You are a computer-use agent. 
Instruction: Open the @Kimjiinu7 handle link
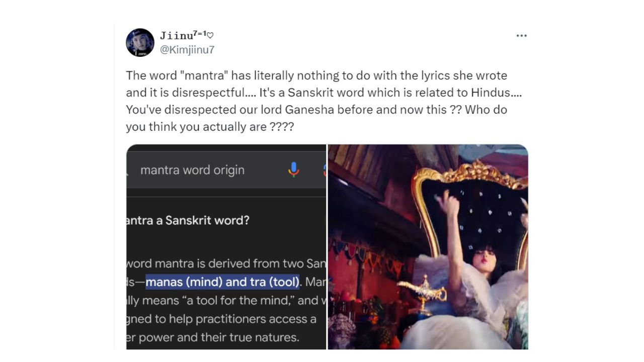tap(187, 50)
